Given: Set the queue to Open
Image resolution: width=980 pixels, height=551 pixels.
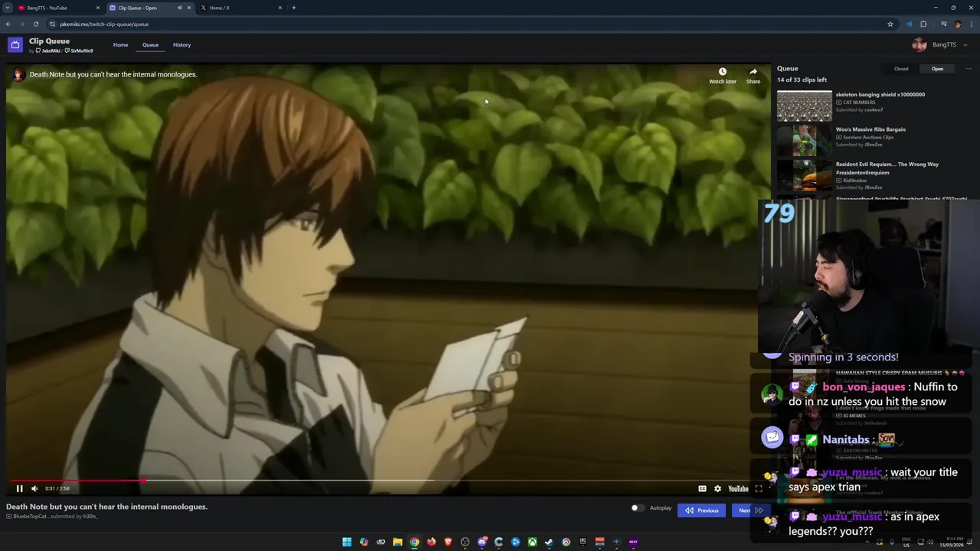Looking at the screenshot, I should coord(937,69).
